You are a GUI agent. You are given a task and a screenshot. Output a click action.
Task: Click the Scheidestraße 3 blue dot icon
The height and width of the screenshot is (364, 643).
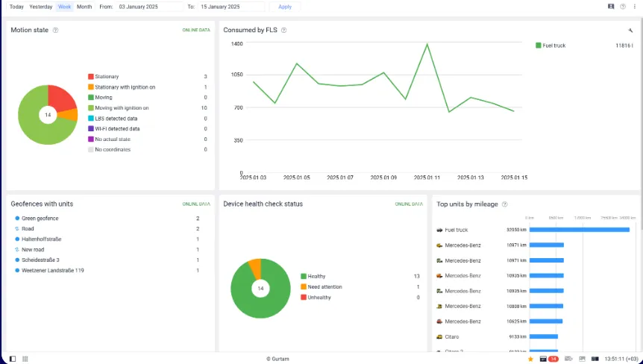[17, 260]
